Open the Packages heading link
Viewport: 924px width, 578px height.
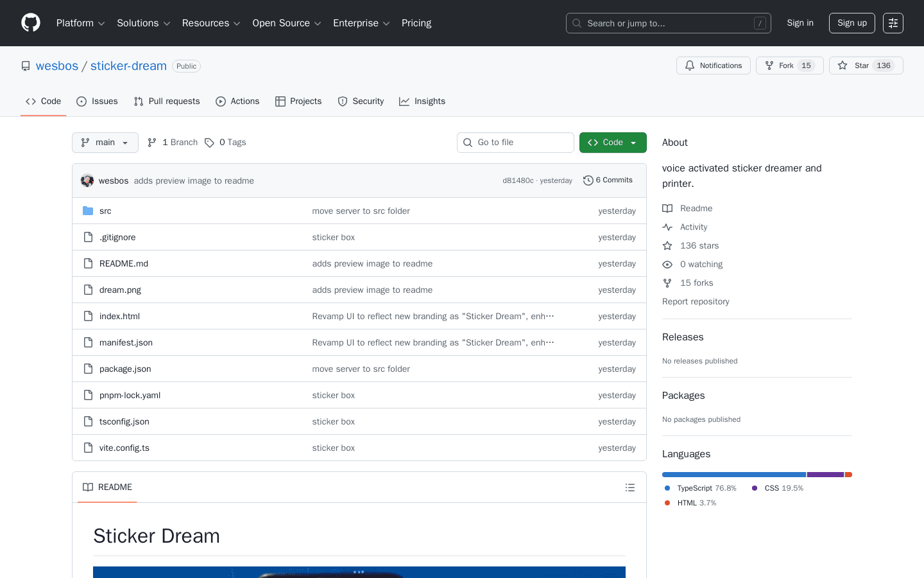(683, 396)
